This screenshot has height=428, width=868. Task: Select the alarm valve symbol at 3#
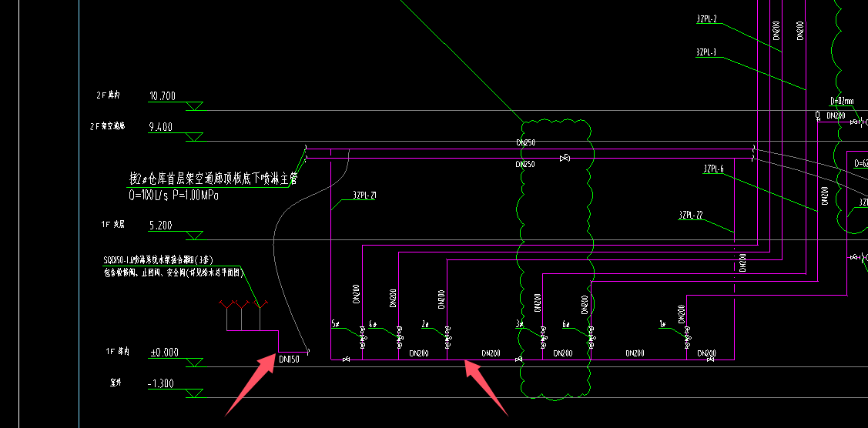[x=542, y=337]
